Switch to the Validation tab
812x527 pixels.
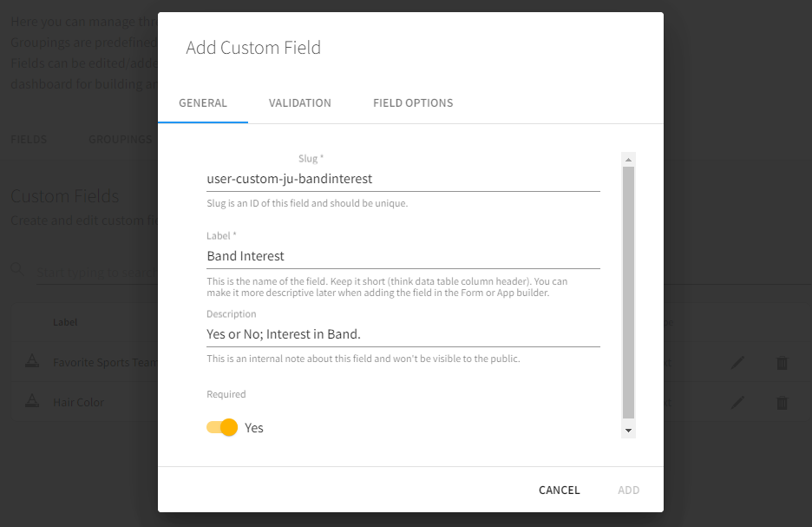300,102
